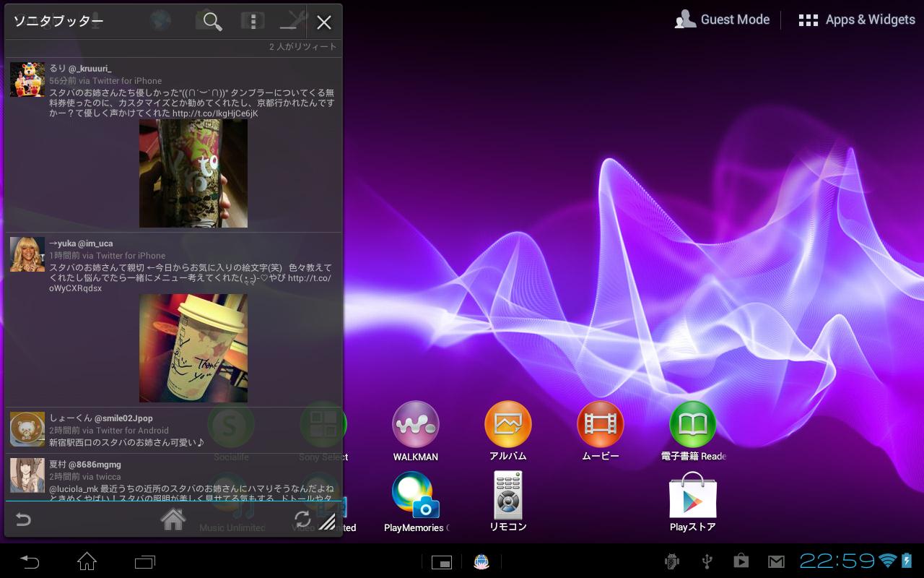The width and height of the screenshot is (924, 578).
Task: Tap the back arrow in ソニタブッター bottom bar
Action: (x=23, y=519)
